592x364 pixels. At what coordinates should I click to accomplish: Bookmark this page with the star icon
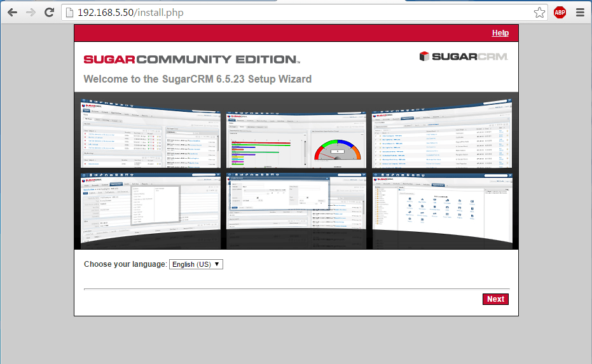pyautogui.click(x=539, y=13)
